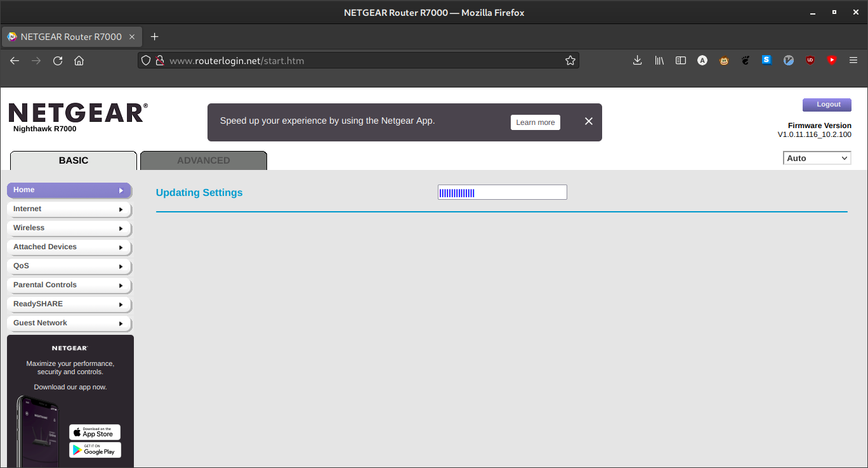Image resolution: width=868 pixels, height=468 pixels.
Task: Open the Firefox hamburger menu
Action: [853, 60]
